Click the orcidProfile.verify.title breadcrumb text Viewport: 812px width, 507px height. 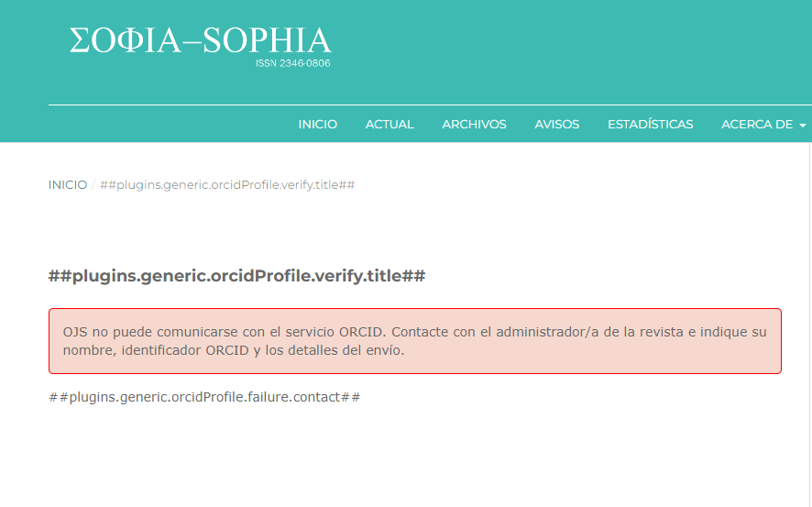(227, 185)
